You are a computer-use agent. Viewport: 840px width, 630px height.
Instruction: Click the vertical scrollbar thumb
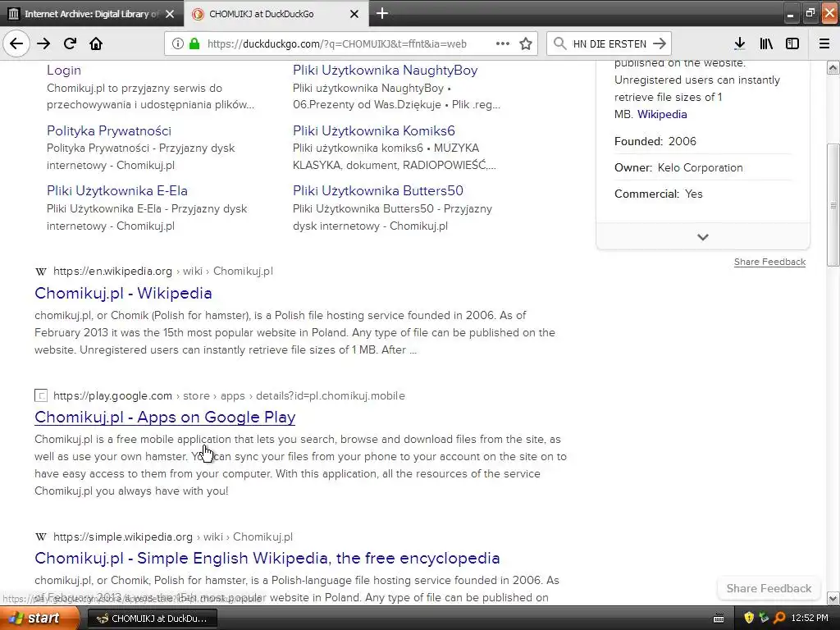pyautogui.click(x=833, y=204)
